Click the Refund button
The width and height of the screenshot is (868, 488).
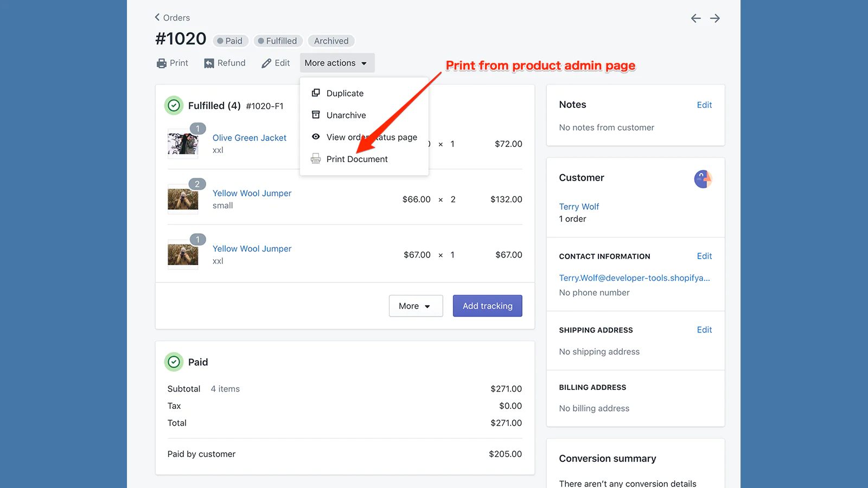click(225, 63)
